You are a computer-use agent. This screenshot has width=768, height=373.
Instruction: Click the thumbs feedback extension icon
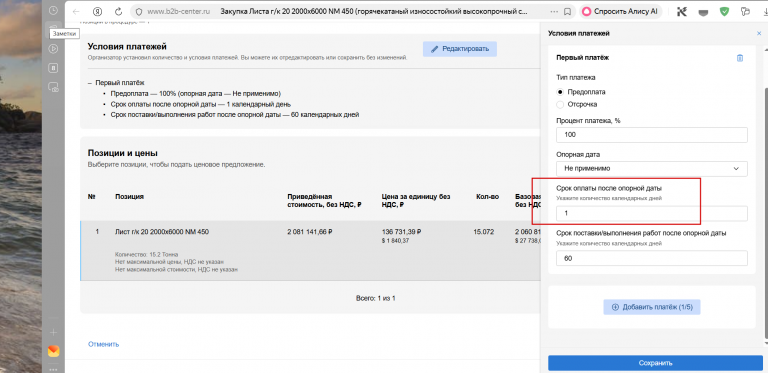746,12
